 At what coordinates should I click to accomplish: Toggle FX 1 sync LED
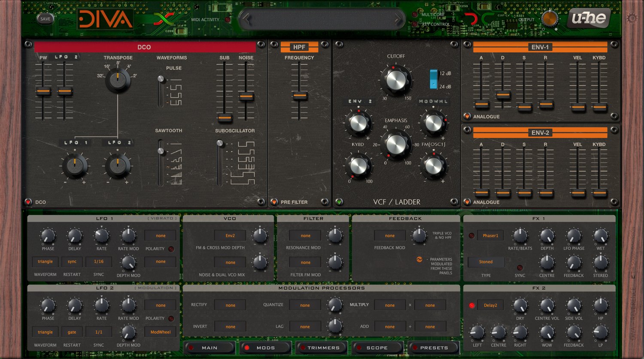(x=519, y=268)
